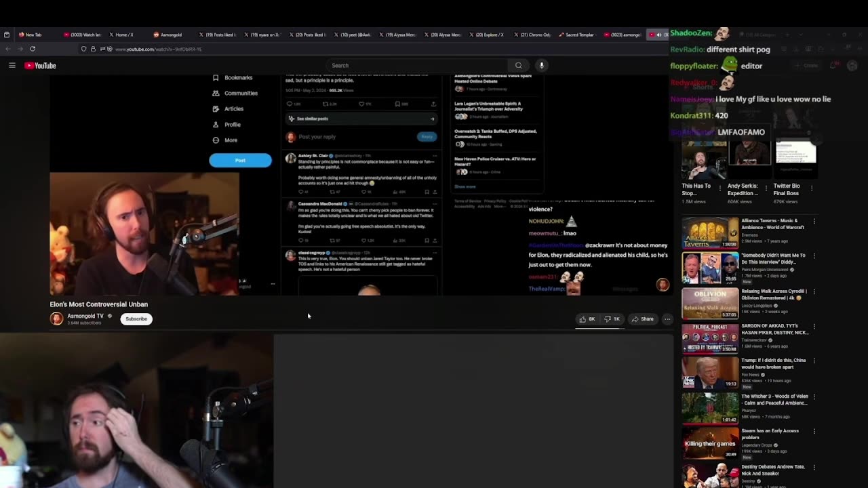The width and height of the screenshot is (868, 488).
Task: Open Destiny Debates Andrew Tate thumbnail
Action: 710,476
